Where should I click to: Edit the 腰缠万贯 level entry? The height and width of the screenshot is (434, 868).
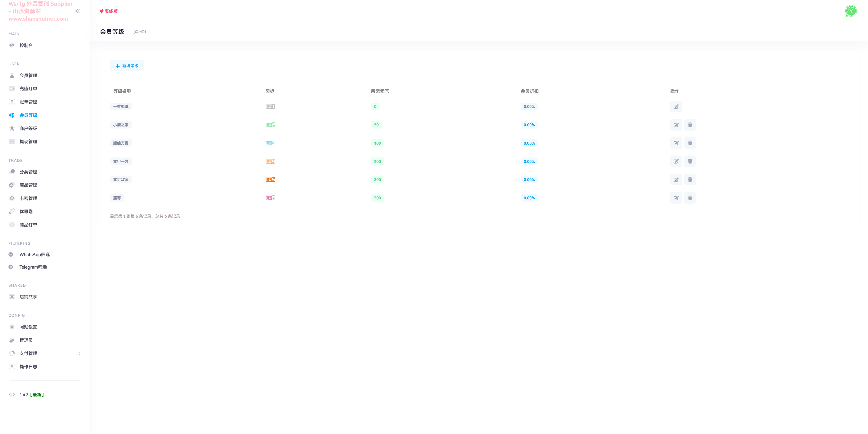[x=676, y=143]
